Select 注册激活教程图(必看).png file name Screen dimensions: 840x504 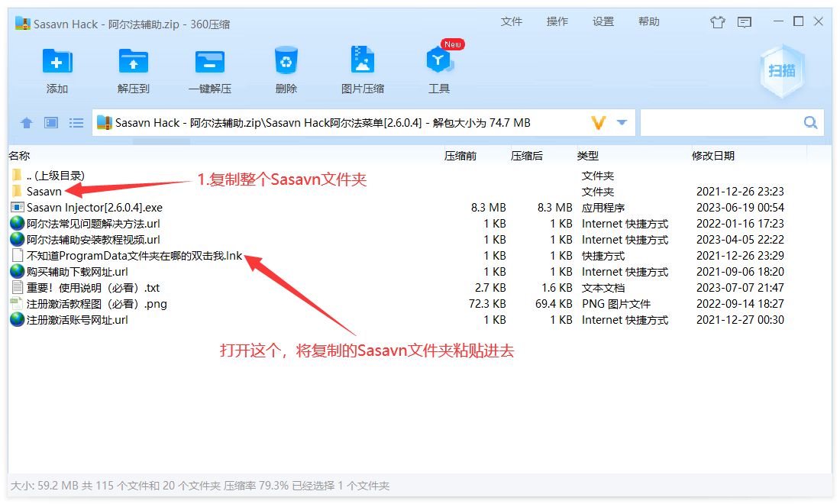(x=97, y=304)
